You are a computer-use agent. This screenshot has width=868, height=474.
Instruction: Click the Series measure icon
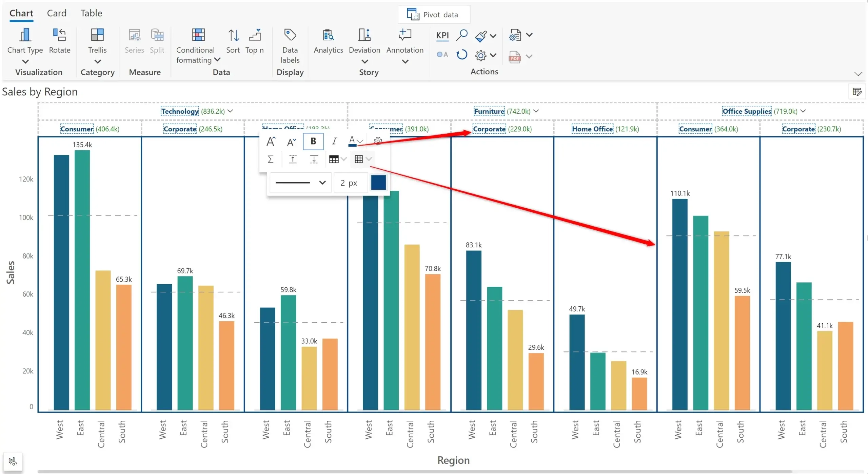point(134,35)
